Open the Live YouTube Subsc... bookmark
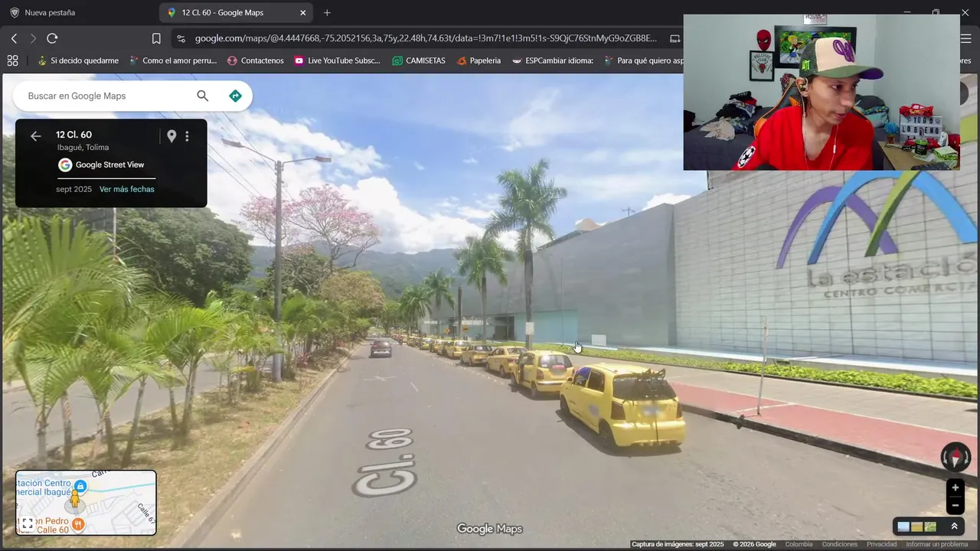The width and height of the screenshot is (980, 551). [x=337, y=60]
